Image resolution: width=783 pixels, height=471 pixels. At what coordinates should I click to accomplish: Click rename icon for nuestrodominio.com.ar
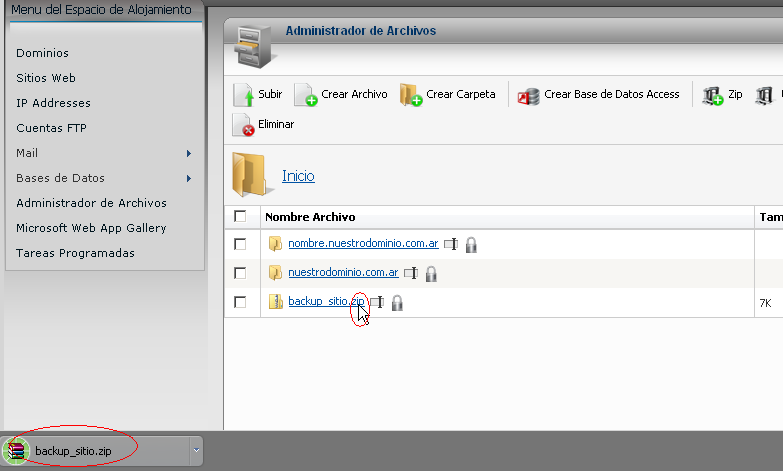411,273
